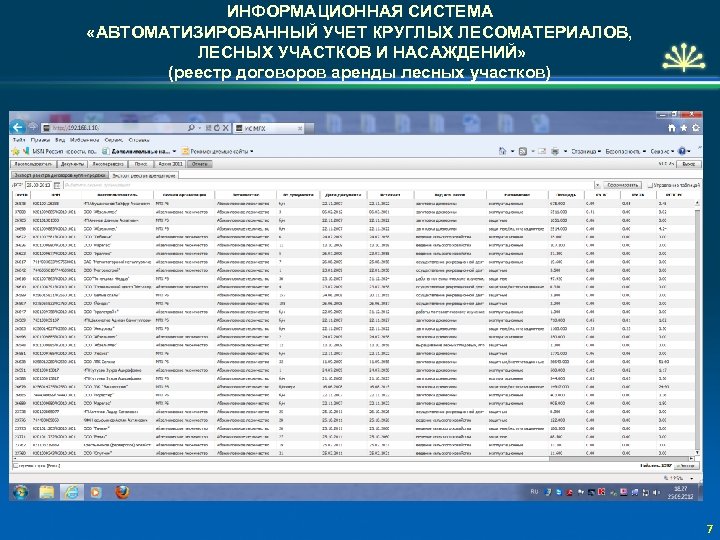Toggle the Управление таблицей checkbox
This screenshot has width=720, height=540.
[650, 185]
